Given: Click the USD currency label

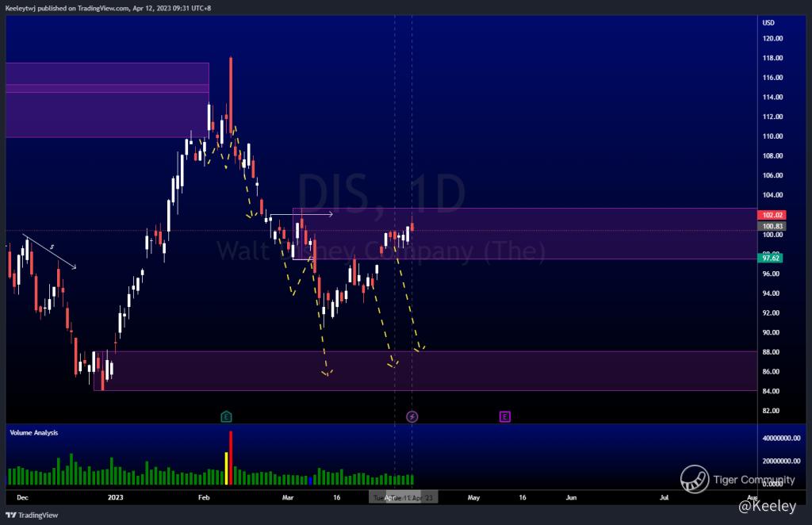Looking at the screenshot, I should point(768,23).
